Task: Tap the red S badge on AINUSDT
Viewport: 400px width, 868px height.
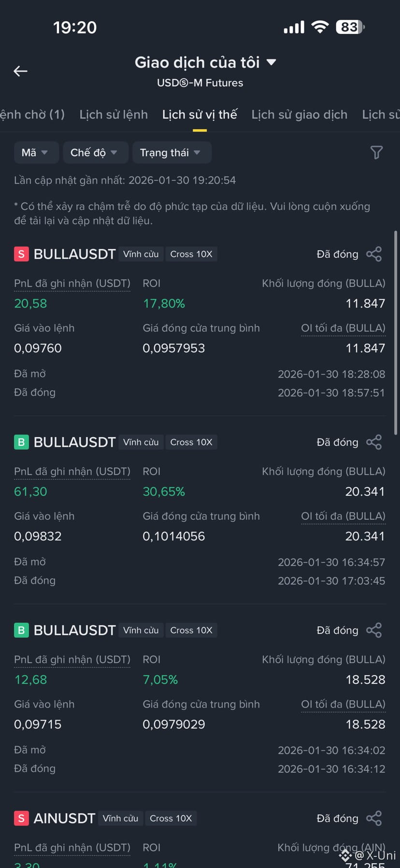Action: (x=21, y=818)
